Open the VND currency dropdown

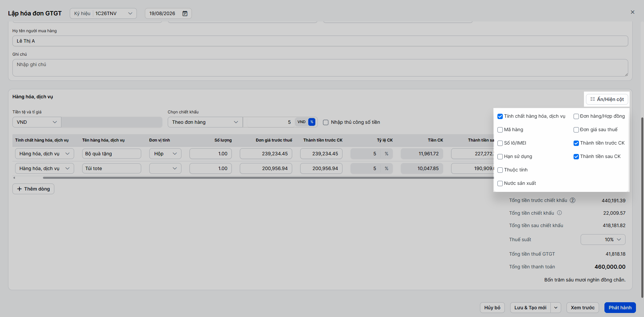(x=37, y=122)
